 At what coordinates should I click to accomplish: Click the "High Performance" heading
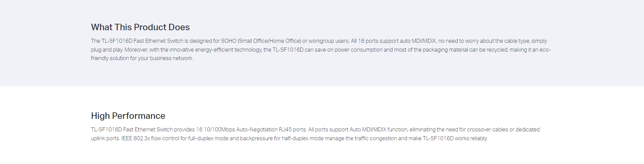point(128,116)
